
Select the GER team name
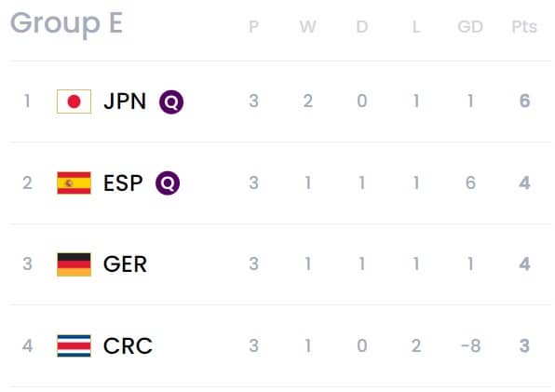125,264
